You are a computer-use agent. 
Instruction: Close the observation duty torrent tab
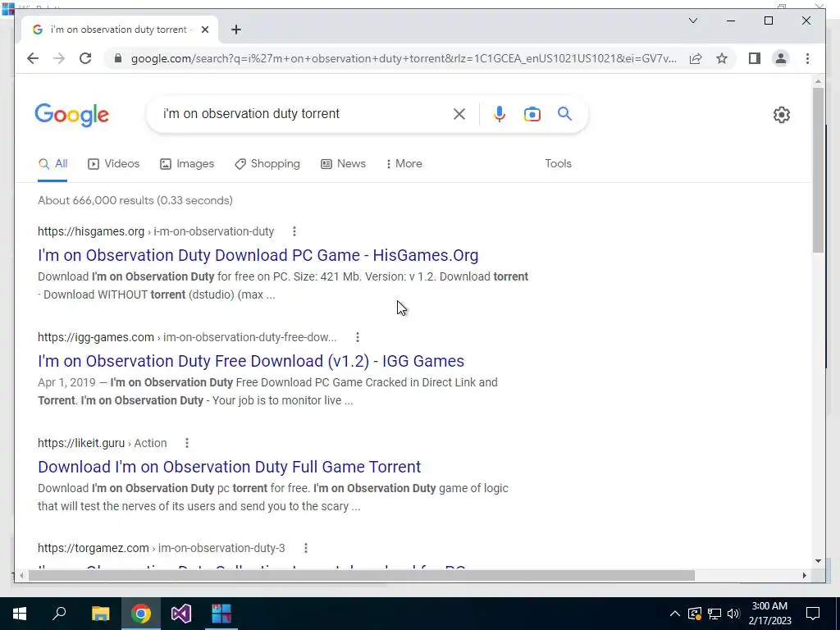click(204, 30)
